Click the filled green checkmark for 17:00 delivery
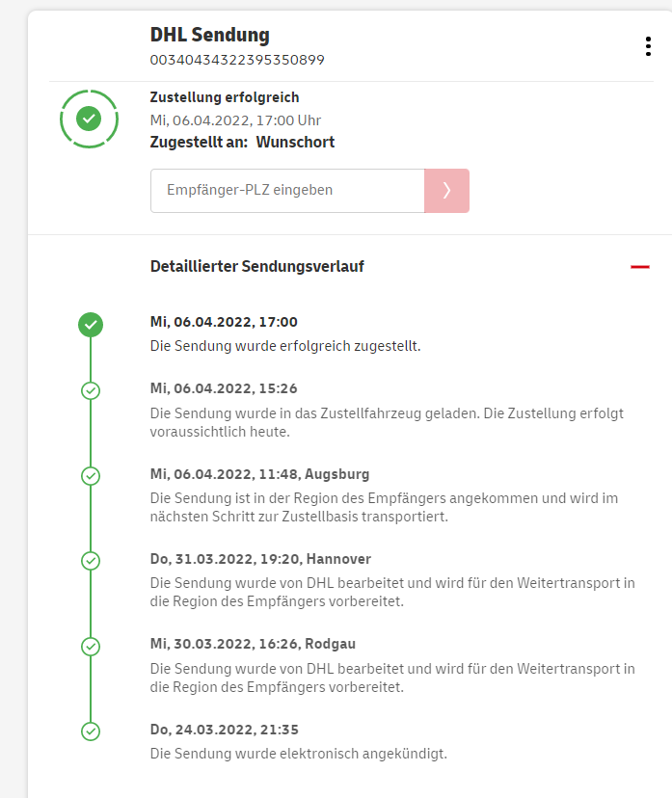The height and width of the screenshot is (798, 672). pyautogui.click(x=91, y=325)
